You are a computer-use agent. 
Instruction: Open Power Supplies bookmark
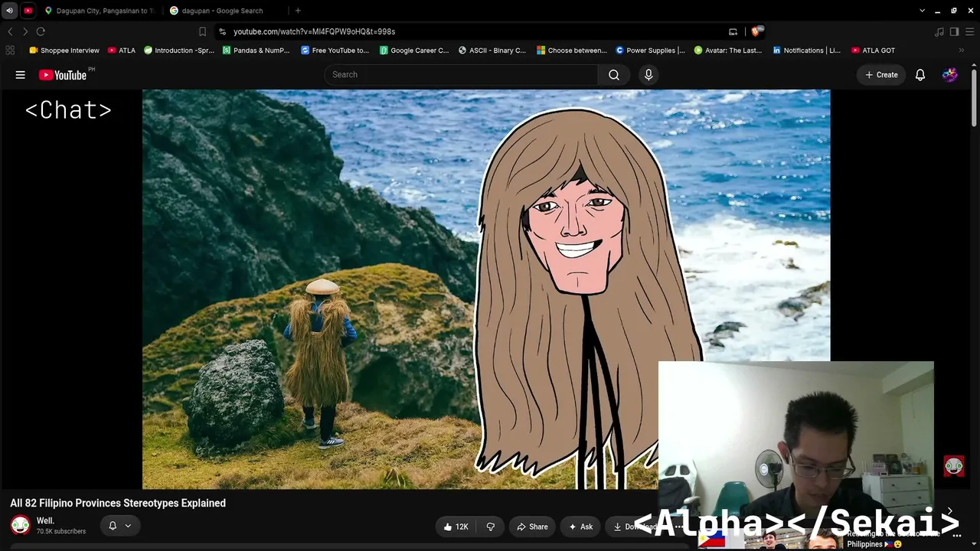click(651, 51)
